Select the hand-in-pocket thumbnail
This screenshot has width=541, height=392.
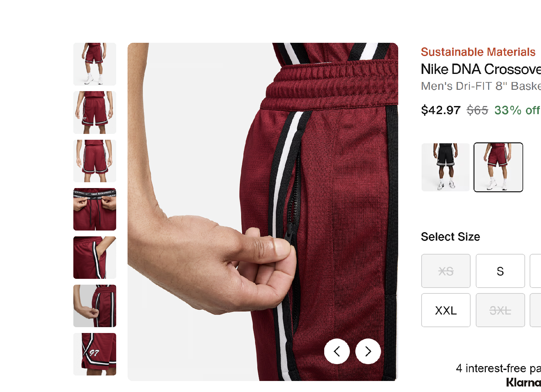[95, 257]
